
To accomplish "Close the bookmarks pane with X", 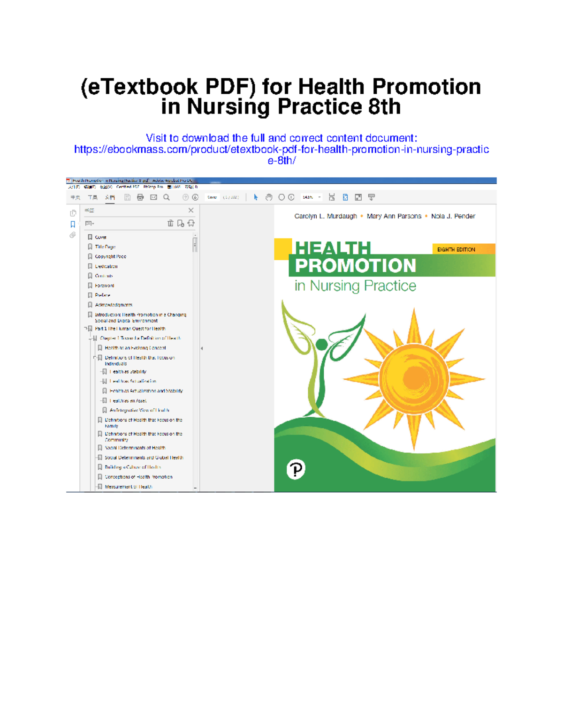I will click(x=191, y=210).
